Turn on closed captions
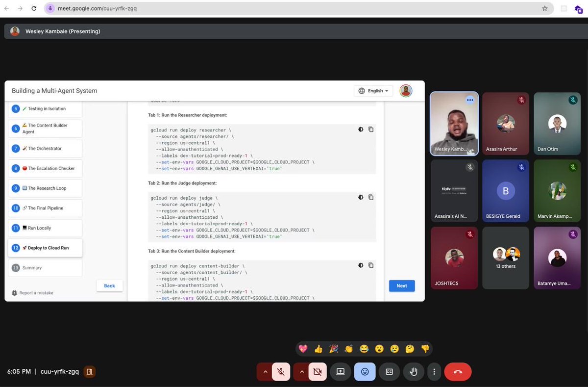The width and height of the screenshot is (588, 387). coord(389,372)
